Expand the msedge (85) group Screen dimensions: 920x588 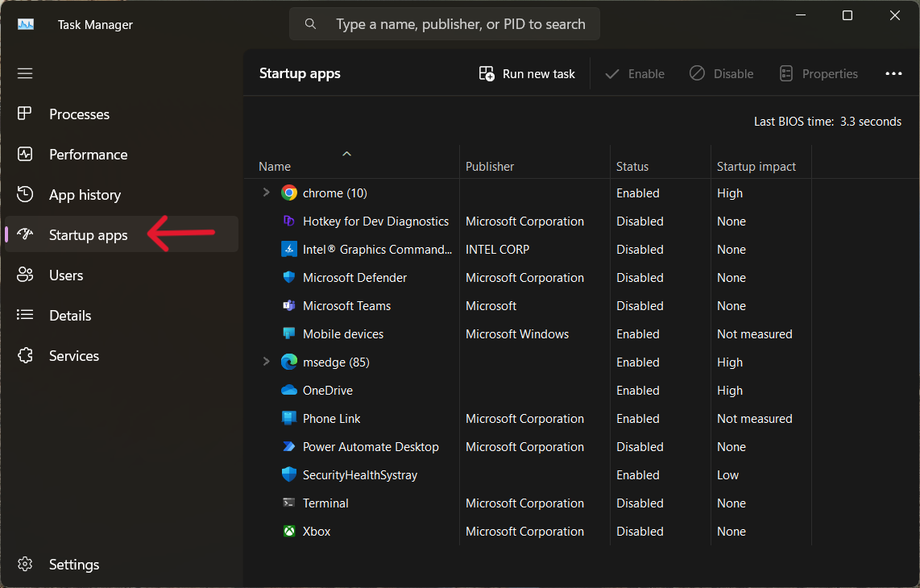[x=266, y=362]
